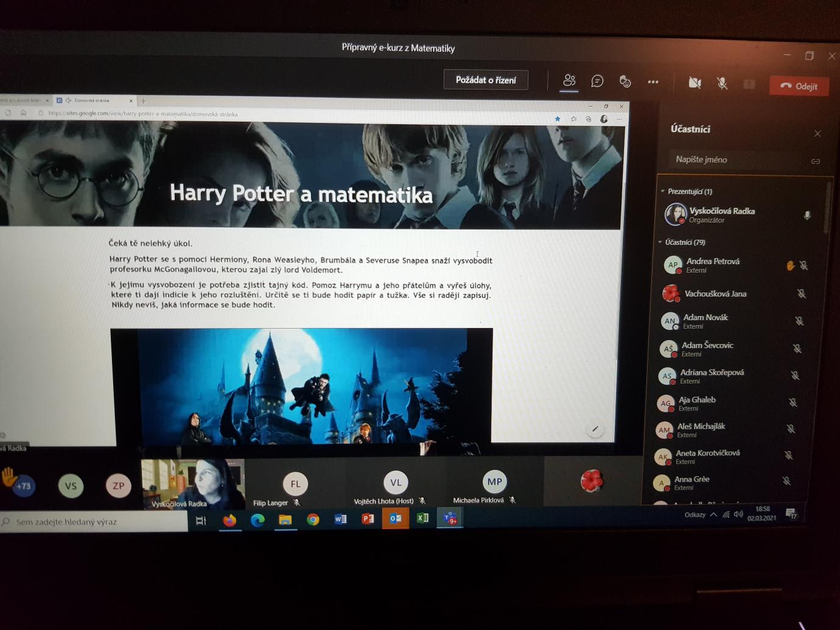This screenshot has height=630, width=840.
Task: Click the Odejít leave button
Action: [x=799, y=86]
